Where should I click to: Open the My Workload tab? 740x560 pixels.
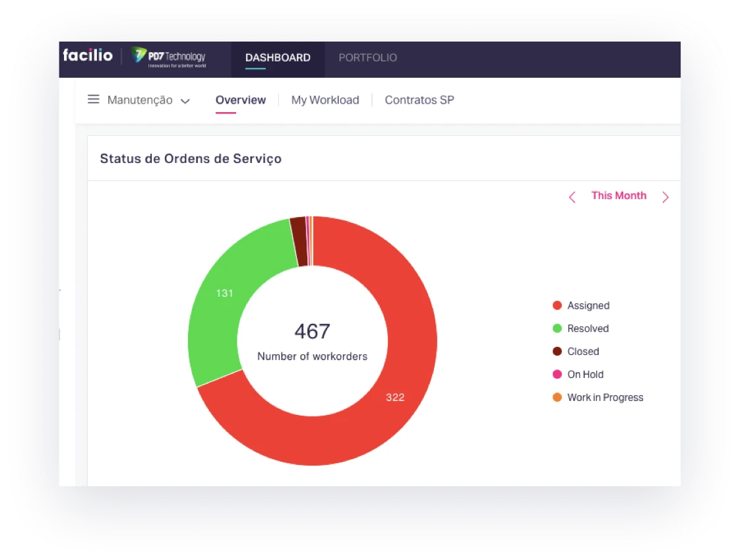[325, 100]
